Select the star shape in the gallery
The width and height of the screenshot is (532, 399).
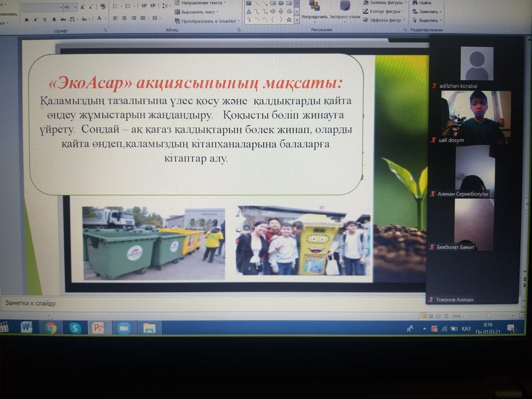point(289,20)
